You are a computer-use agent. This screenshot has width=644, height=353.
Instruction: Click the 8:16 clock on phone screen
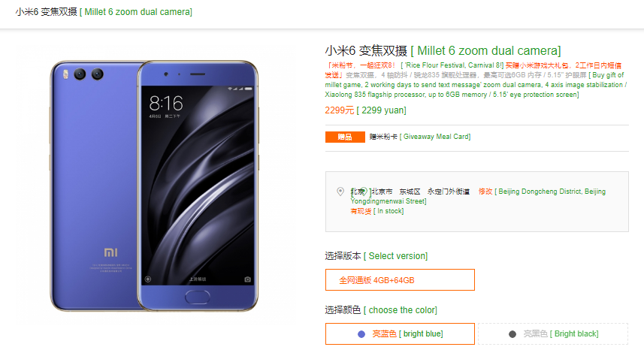pos(166,103)
